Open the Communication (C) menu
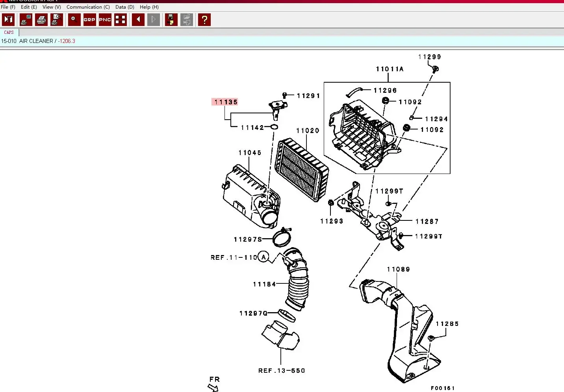Image resolution: width=564 pixels, height=392 pixels. [x=88, y=7]
